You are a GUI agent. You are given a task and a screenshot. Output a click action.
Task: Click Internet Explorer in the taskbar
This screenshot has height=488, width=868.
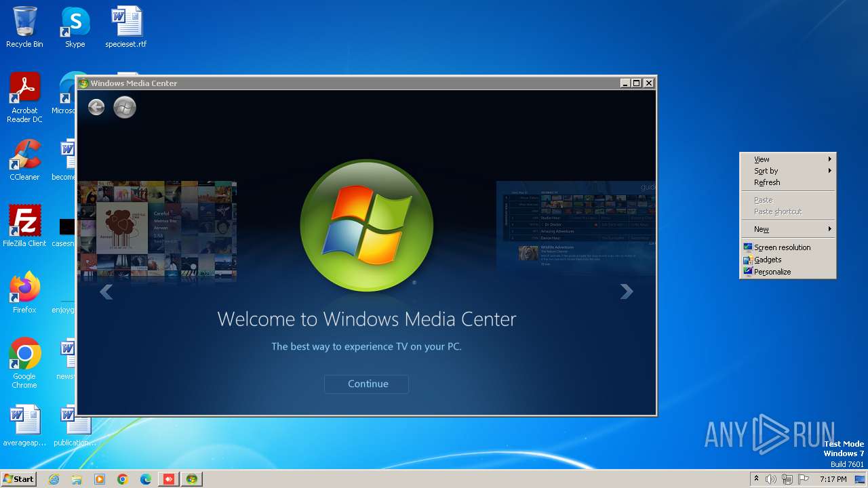[54, 479]
